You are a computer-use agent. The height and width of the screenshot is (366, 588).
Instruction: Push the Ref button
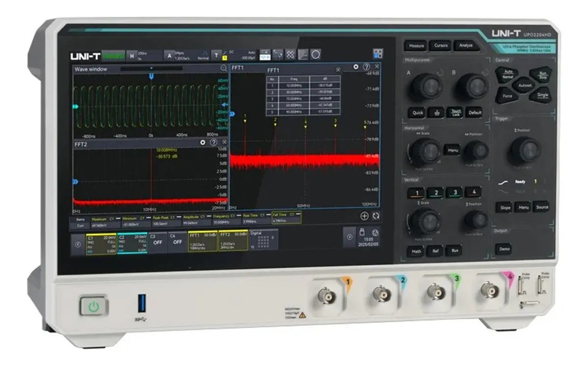pos(436,251)
